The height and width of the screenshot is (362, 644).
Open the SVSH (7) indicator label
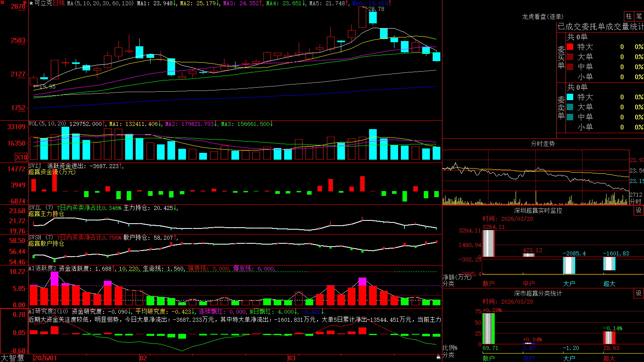[41, 238]
